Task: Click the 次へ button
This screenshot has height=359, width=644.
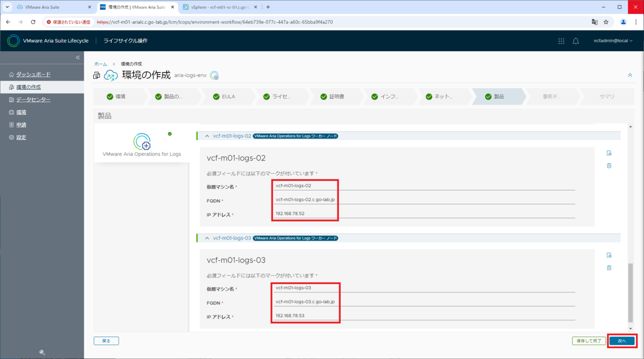Action: 622,341
